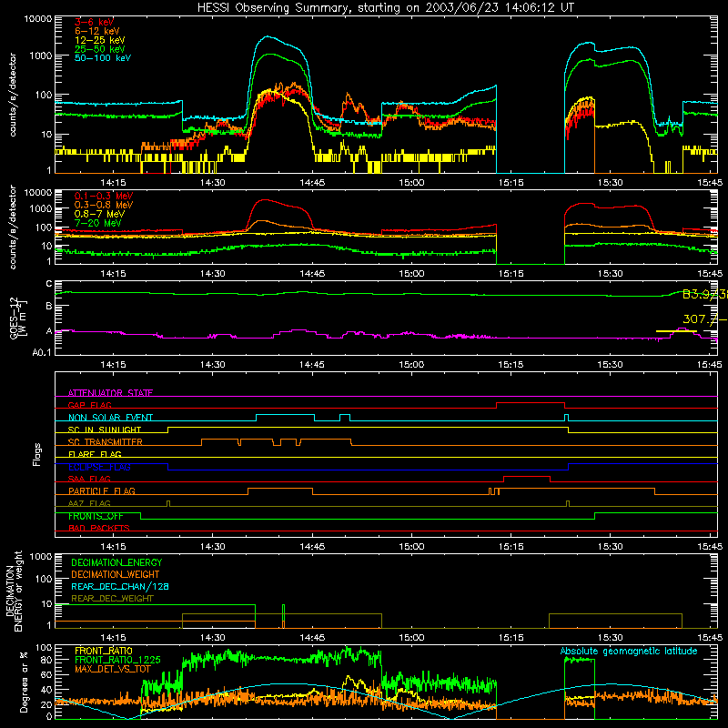Click the 0.3-0.8 MeV legend label

pyautogui.click(x=104, y=205)
